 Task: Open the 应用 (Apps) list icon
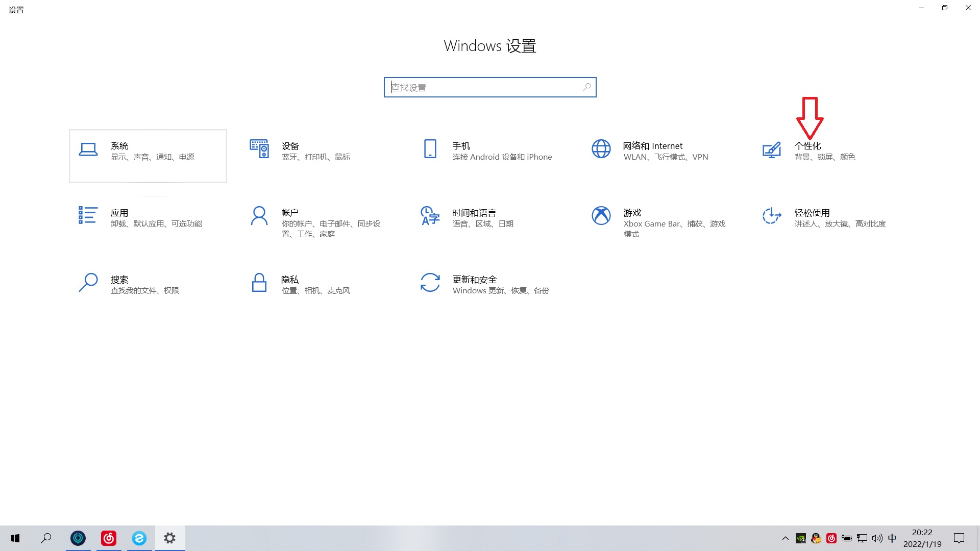point(88,215)
